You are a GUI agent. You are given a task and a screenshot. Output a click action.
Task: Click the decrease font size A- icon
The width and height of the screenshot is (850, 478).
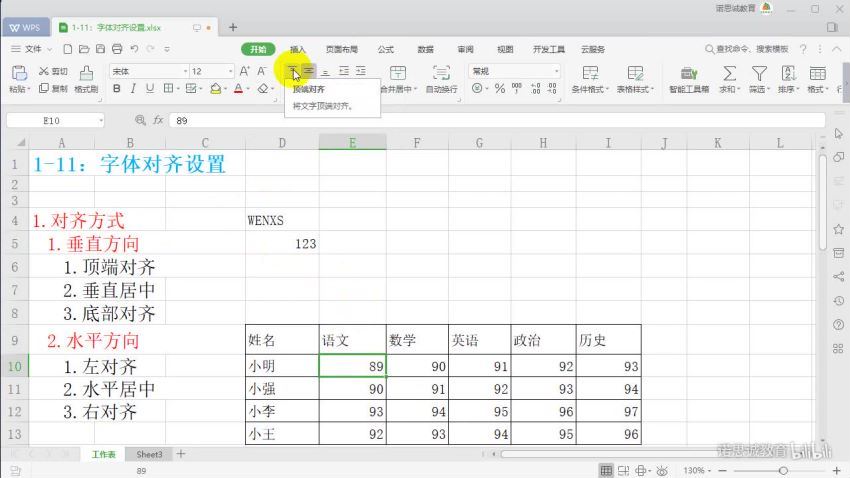(x=262, y=71)
